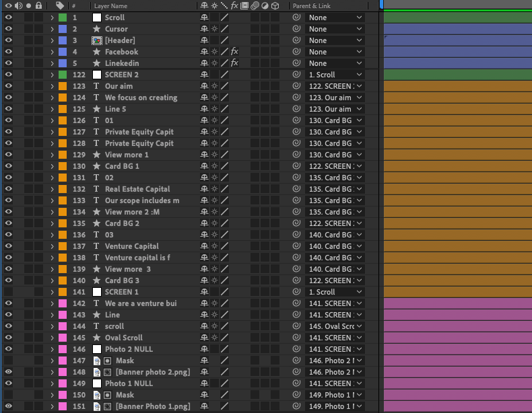Click shy switch on Scroll layer
The width and height of the screenshot is (532, 413).
click(x=204, y=17)
